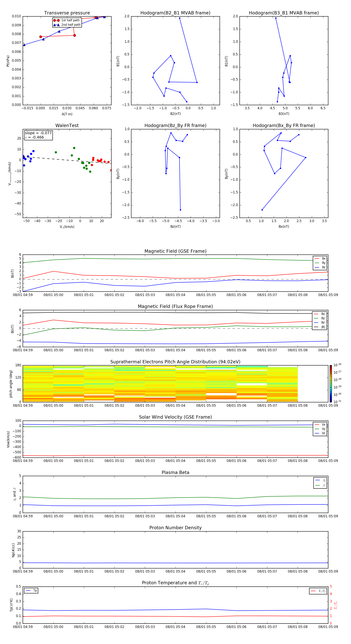Click the Vy legend entry in Solar Wind plot
This screenshot has width=351, height=644.
(x=320, y=429)
